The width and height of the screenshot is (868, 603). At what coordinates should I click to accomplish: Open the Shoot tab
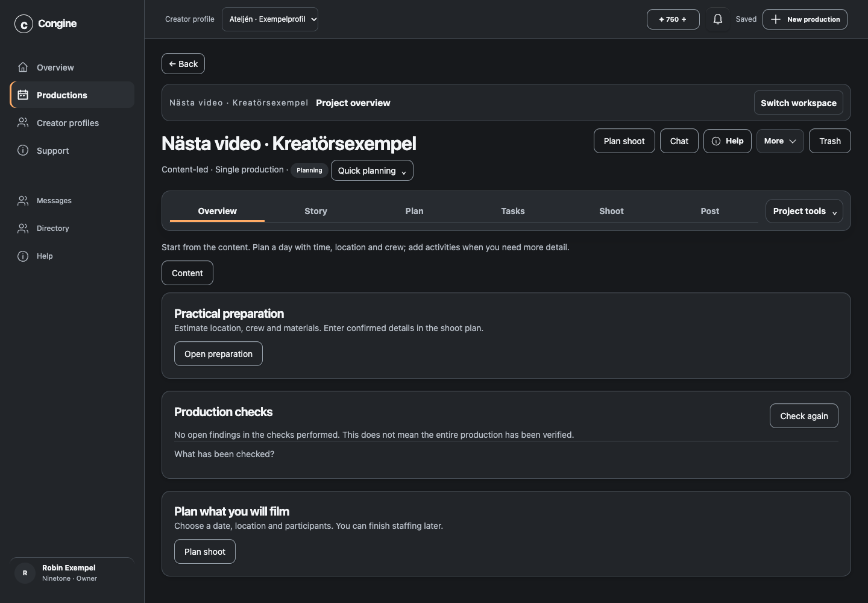pos(611,211)
